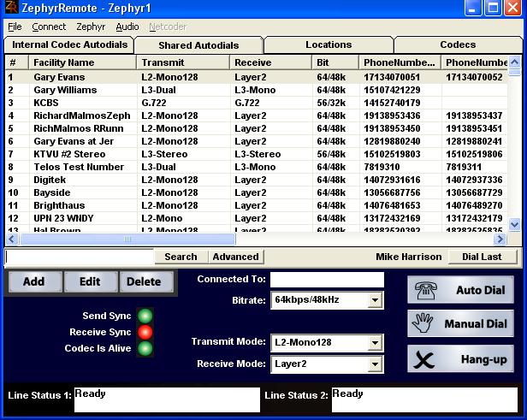Click the table's scroll up arrow
This screenshot has height=420, width=527.
514,62
